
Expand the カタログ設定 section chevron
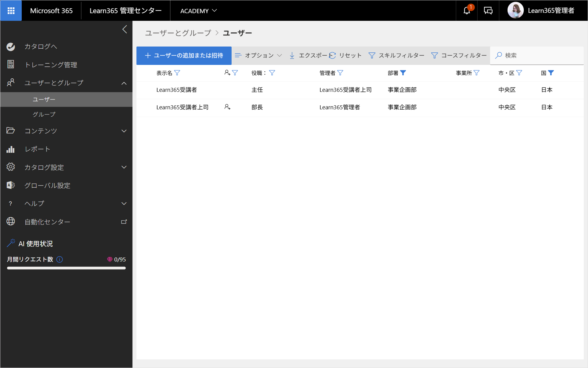124,167
